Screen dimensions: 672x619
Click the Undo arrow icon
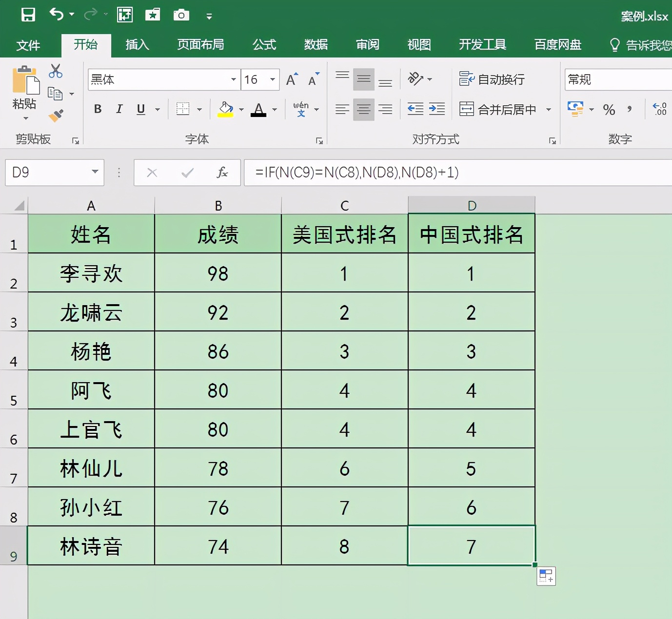(x=57, y=15)
